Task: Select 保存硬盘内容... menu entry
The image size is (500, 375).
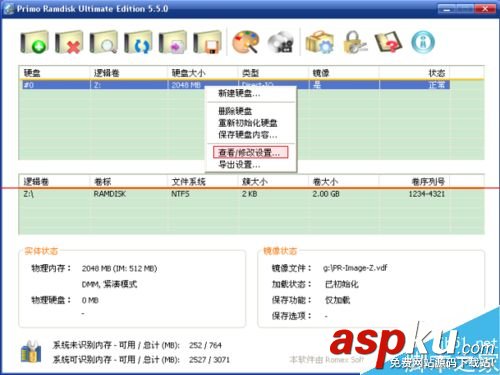Action: point(251,135)
